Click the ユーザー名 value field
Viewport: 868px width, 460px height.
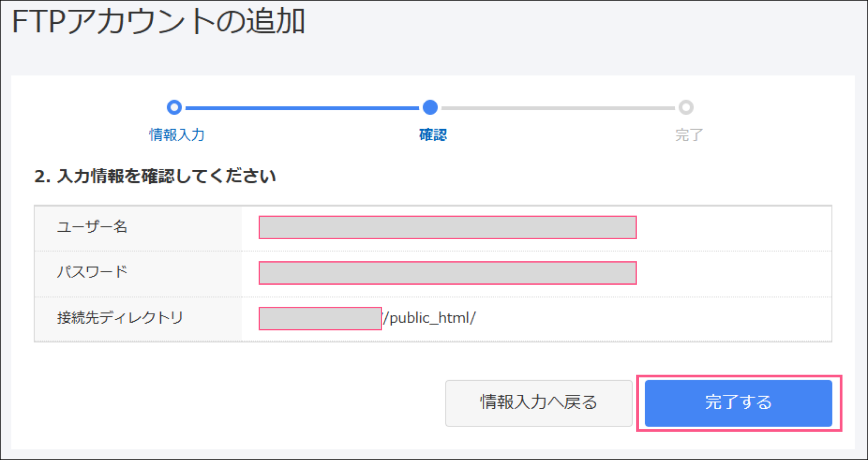447,227
